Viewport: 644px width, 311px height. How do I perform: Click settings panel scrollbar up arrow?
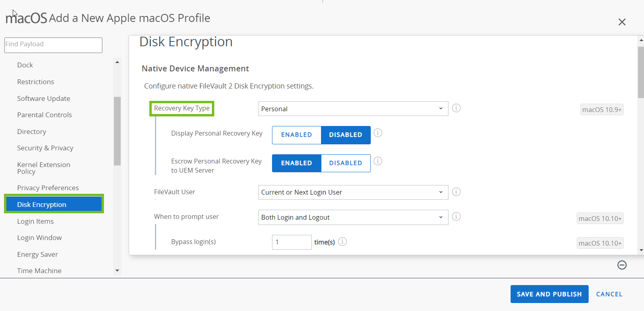coord(641,40)
